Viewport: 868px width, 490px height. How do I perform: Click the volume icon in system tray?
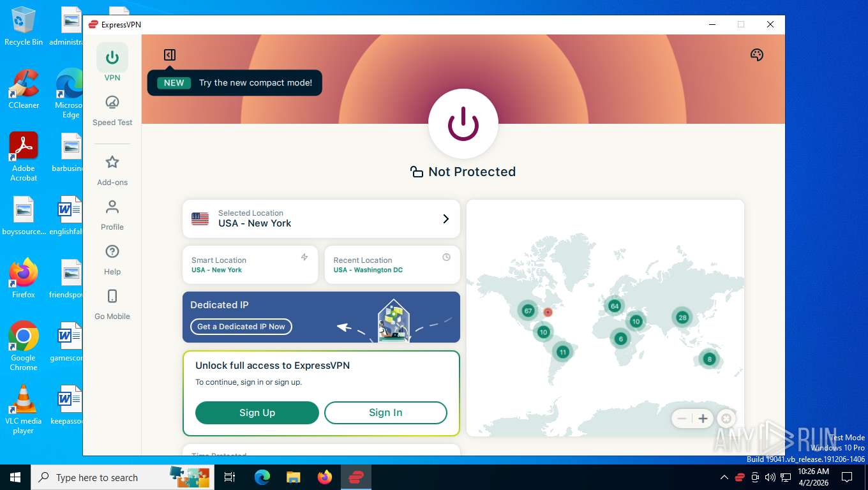tap(770, 477)
